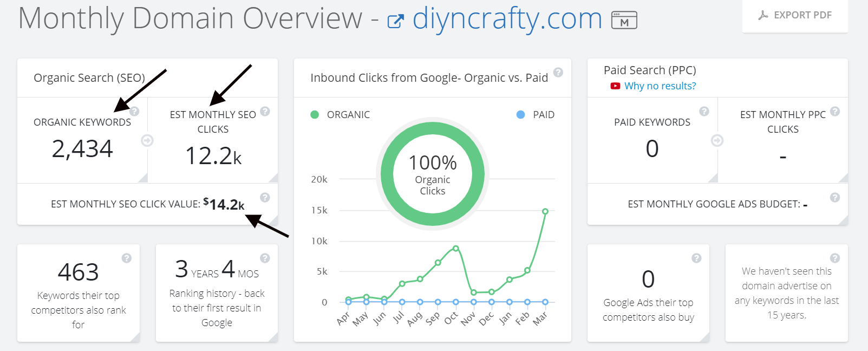This screenshot has width=868, height=351.
Task: Click the 100% Organic Clicks donut chart
Action: click(x=433, y=174)
